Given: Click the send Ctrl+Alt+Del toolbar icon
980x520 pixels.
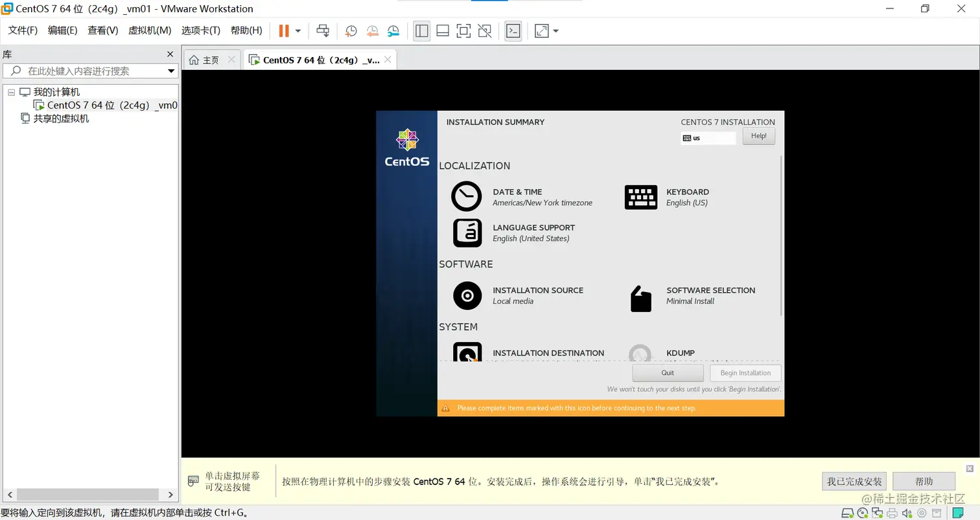Looking at the screenshot, I should click(x=323, y=30).
